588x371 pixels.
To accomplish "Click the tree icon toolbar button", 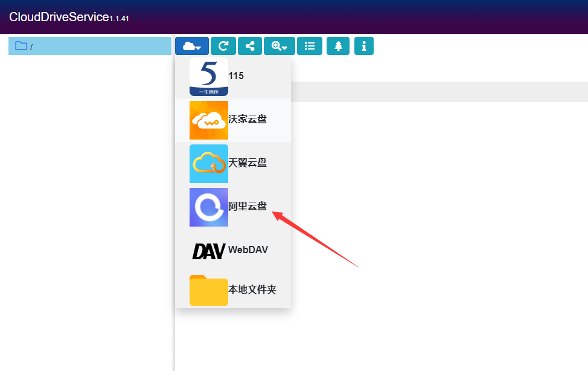I will [338, 46].
